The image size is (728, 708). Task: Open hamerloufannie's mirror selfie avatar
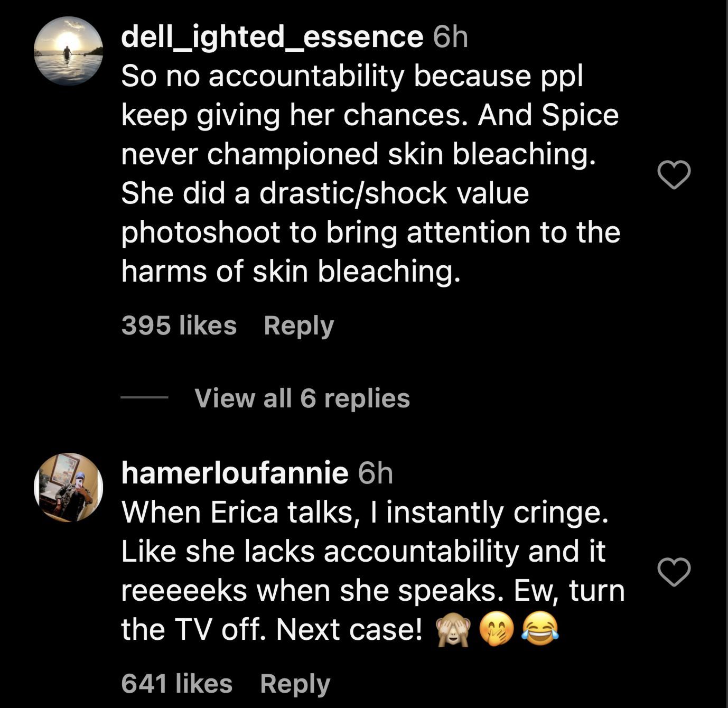[x=68, y=487]
